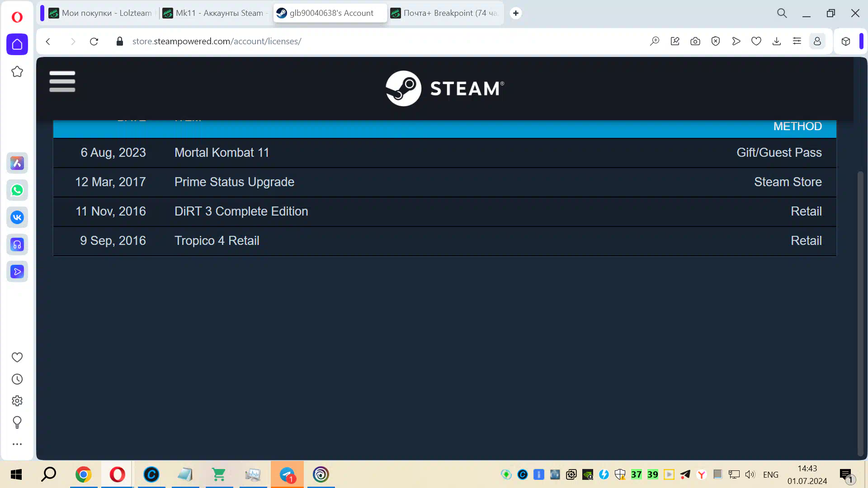The width and height of the screenshot is (868, 488).
Task: Switch to the Mk11 - Аккаунты Steam tab
Action: pos(215,13)
